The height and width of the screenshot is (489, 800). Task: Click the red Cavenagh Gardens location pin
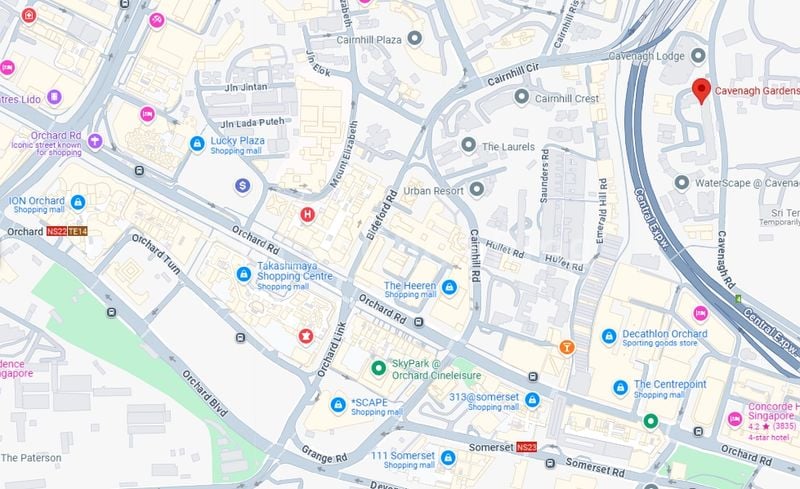(x=702, y=91)
